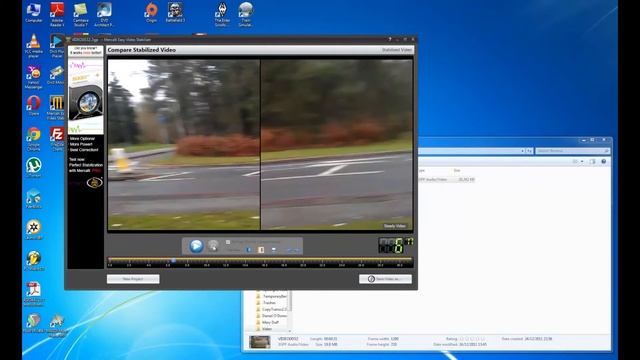
Task: Open the Camtasia Studio desktop icon
Action: click(x=80, y=14)
